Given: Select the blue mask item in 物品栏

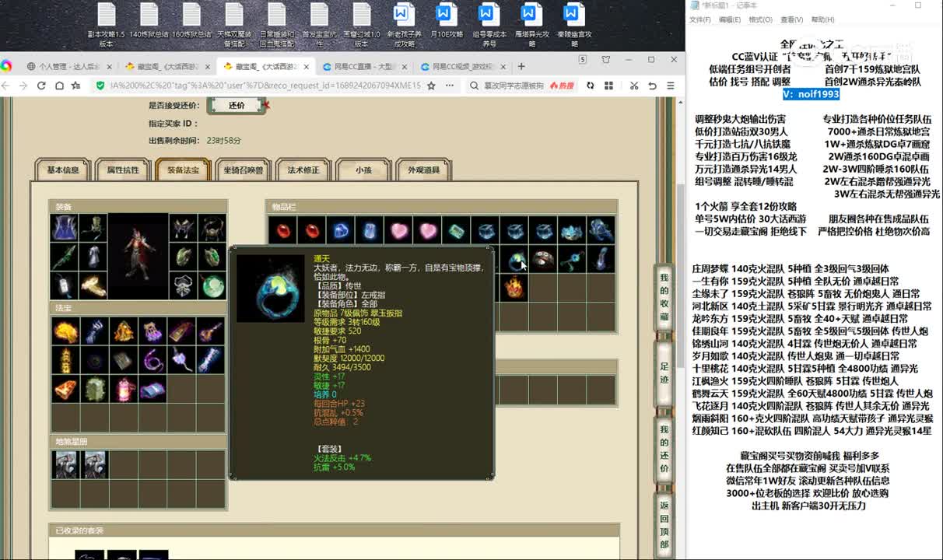Looking at the screenshot, I should click(x=572, y=230).
